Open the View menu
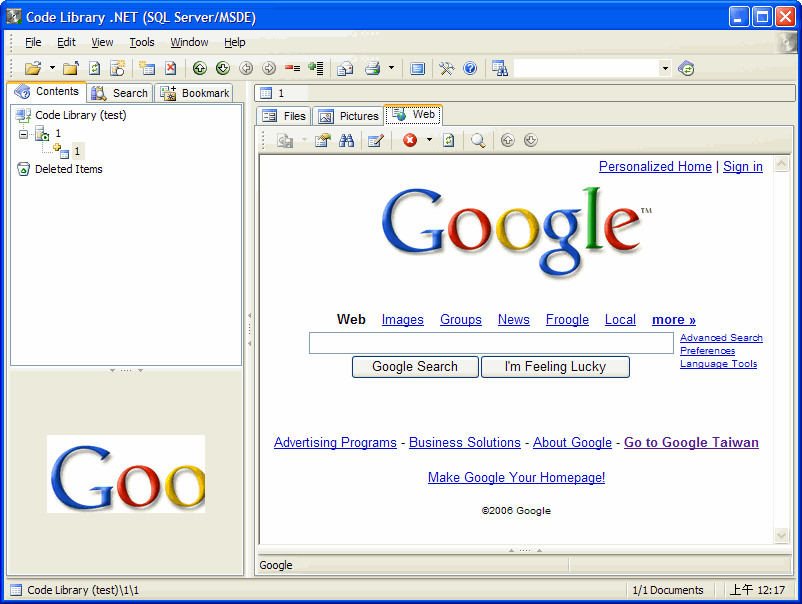Image resolution: width=802 pixels, height=604 pixels. [102, 42]
